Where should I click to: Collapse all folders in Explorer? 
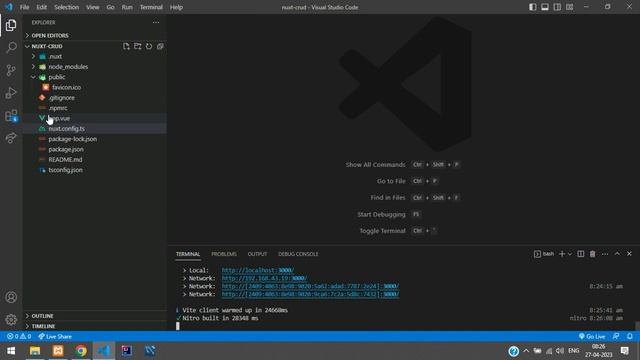point(160,46)
